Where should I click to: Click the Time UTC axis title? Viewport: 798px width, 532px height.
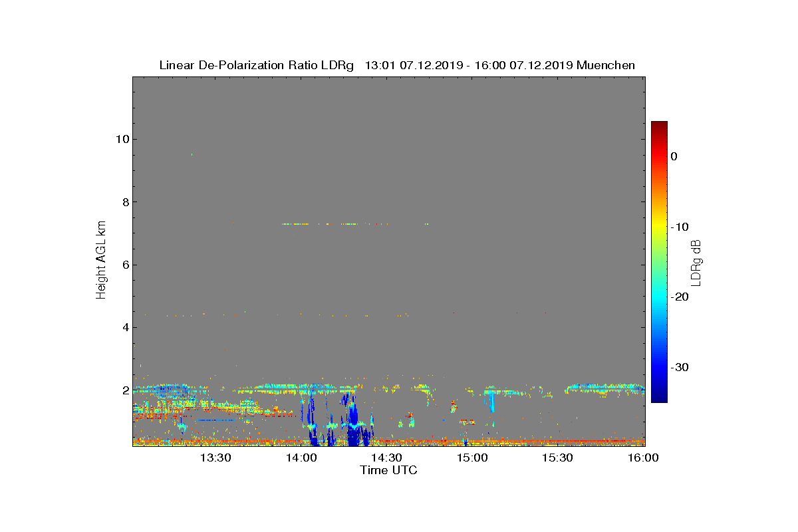coord(389,470)
